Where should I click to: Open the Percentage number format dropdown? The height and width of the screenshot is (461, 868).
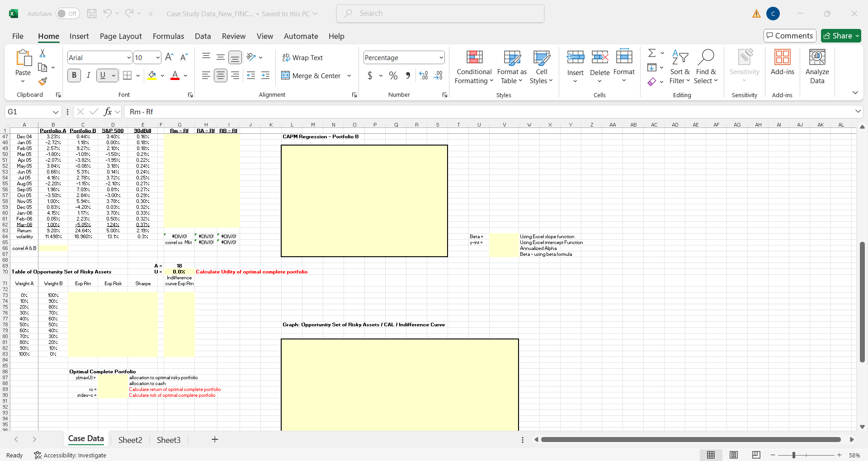point(441,57)
